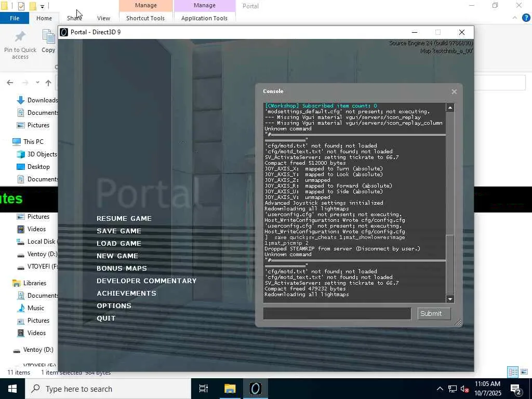The width and height of the screenshot is (532, 399).
Task: Show hidden system tray icons
Action: (440, 389)
